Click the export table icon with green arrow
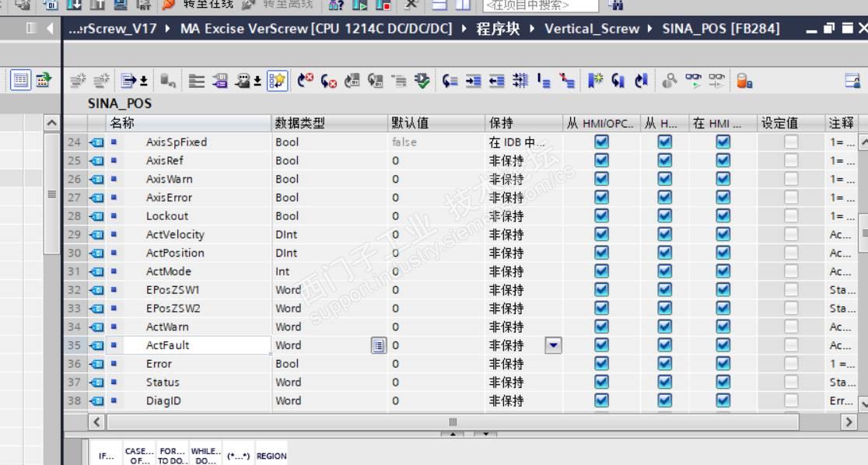Screen dimensions: 868x465 (44, 81)
